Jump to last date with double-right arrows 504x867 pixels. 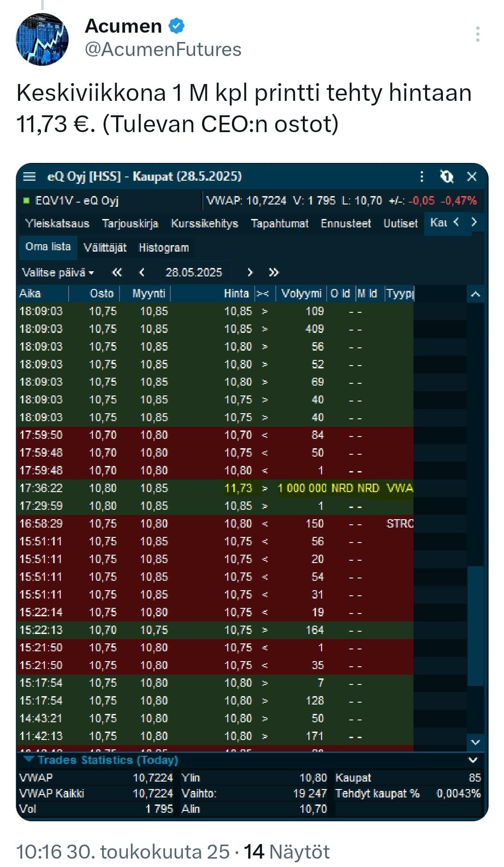(274, 272)
